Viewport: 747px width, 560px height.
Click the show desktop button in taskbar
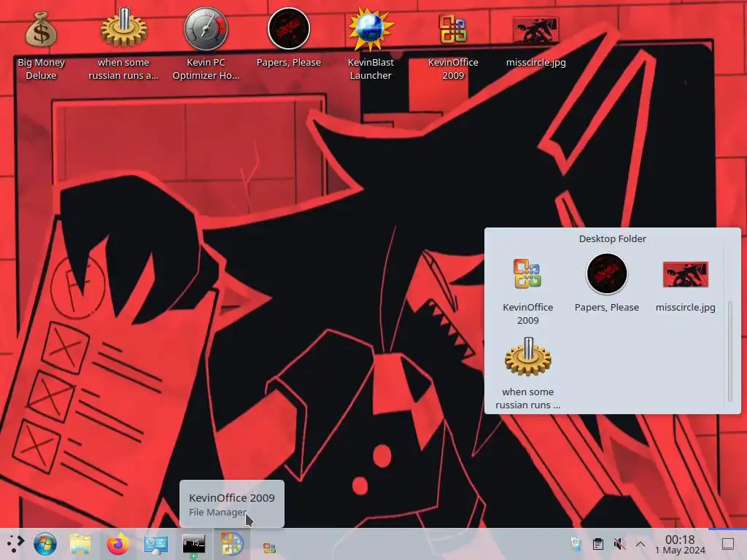[727, 544]
